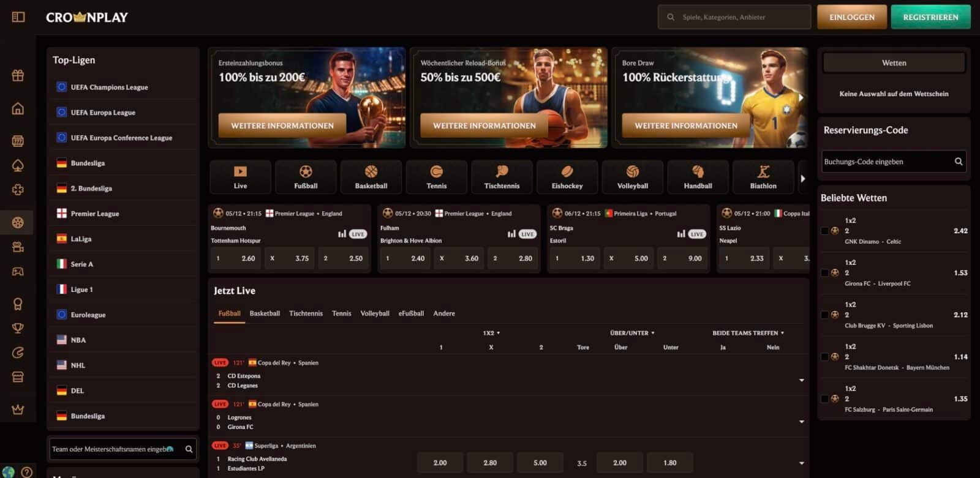Open UEFA Champions League in Top-Ligen
This screenshot has width=980, height=478.
click(109, 88)
